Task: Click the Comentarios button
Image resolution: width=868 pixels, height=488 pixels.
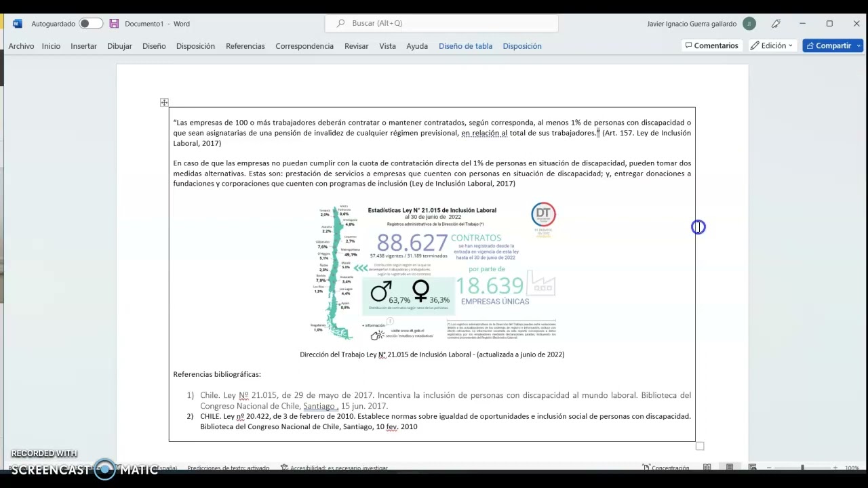Action: [711, 45]
